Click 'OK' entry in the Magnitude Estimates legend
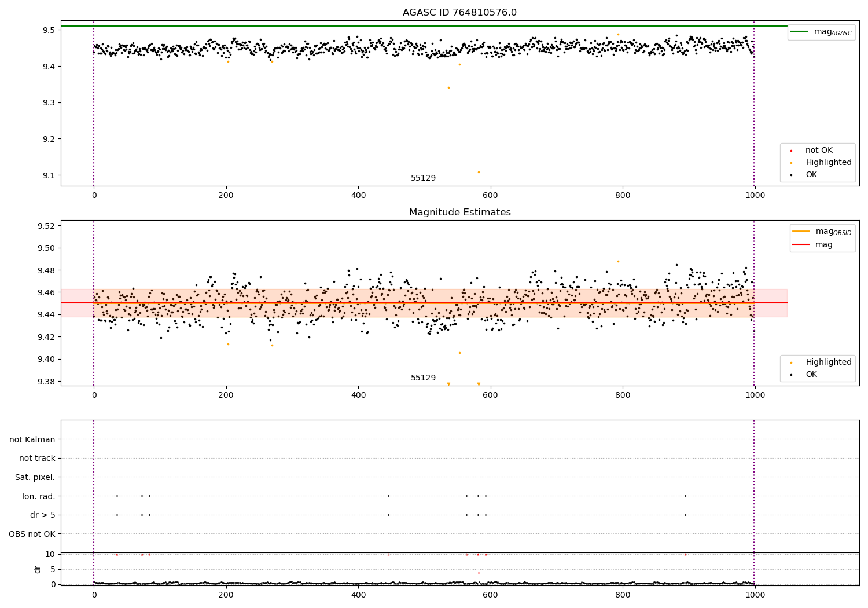The image size is (868, 608). [x=811, y=375]
